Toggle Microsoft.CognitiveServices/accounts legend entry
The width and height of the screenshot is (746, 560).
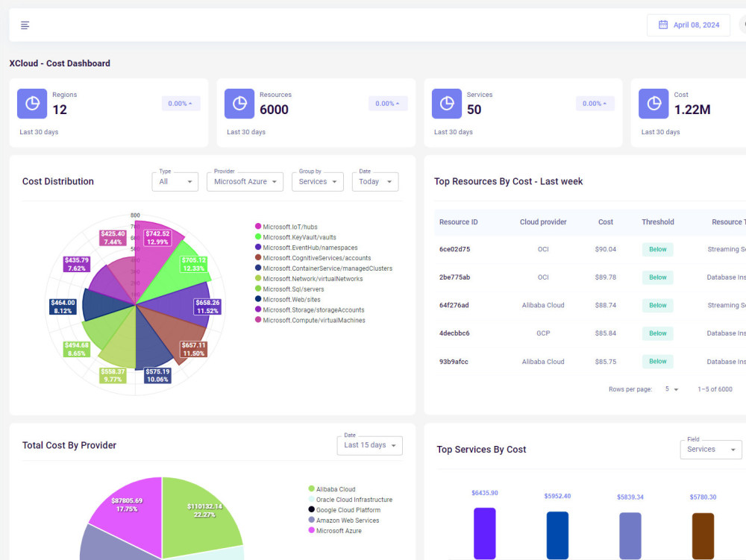[x=313, y=258]
